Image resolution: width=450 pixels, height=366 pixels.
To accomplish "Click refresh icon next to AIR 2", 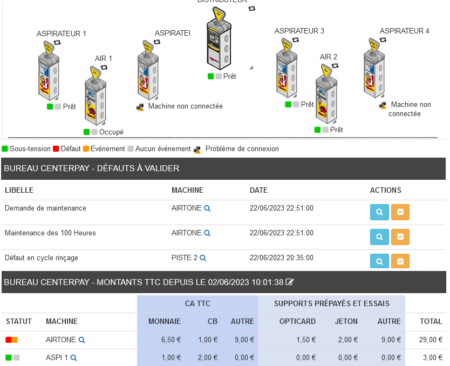I will (x=335, y=66).
